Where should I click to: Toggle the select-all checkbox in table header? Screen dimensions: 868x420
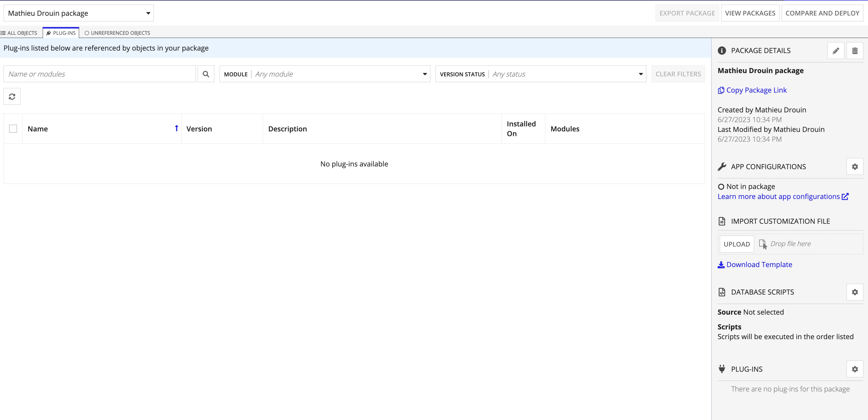(13, 129)
